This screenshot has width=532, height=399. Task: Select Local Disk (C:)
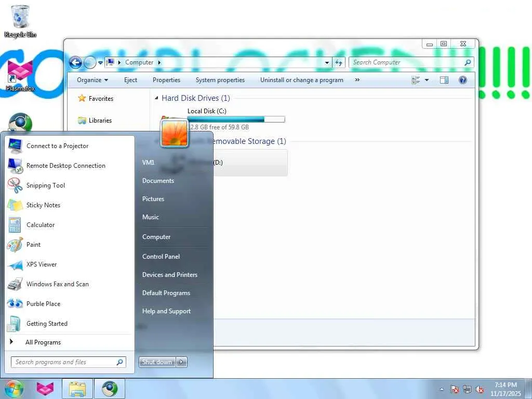pyautogui.click(x=222, y=119)
